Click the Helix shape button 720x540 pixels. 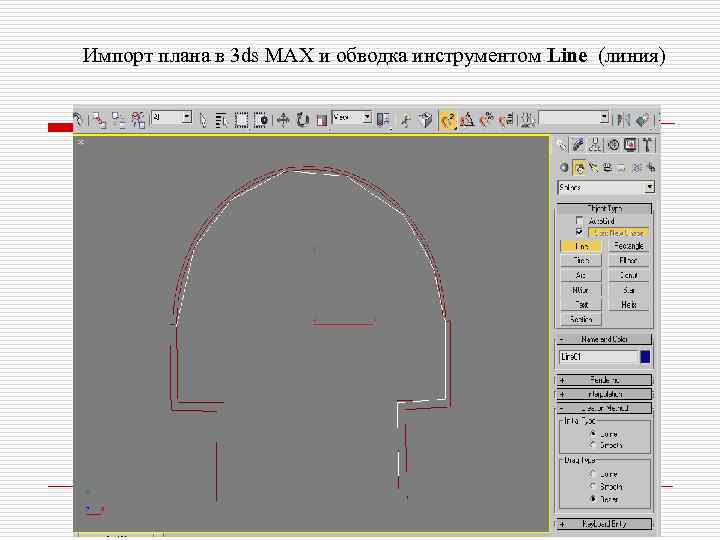pos(629,304)
